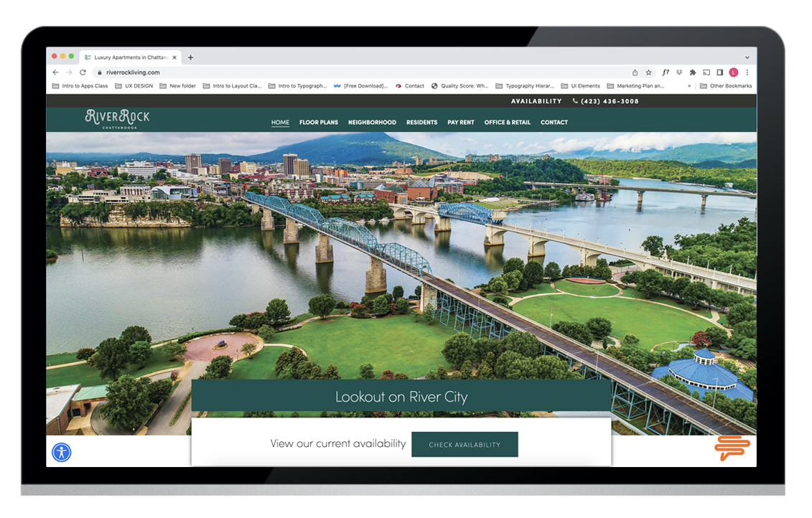Open the orange chat bubble icon
Screen dimensions: 812x518
point(732,448)
